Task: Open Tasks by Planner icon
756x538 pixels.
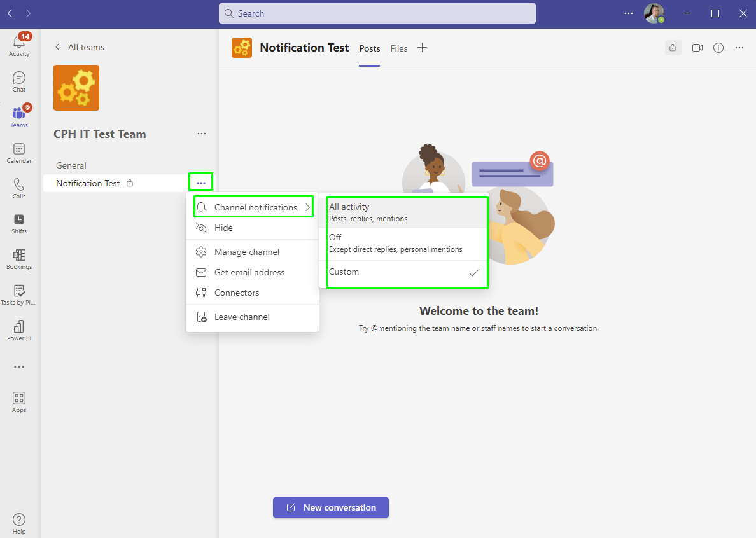Action: coord(19,295)
